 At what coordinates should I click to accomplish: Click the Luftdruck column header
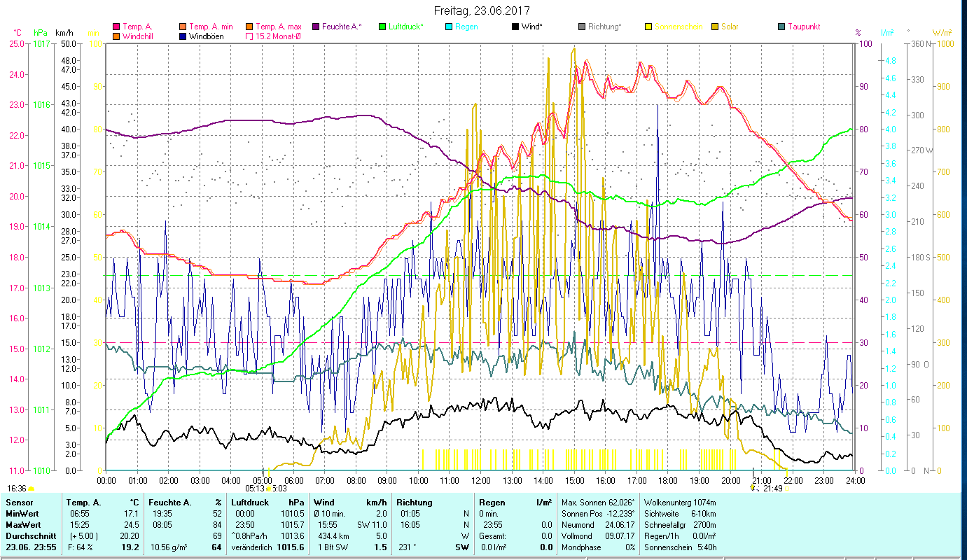(251, 503)
